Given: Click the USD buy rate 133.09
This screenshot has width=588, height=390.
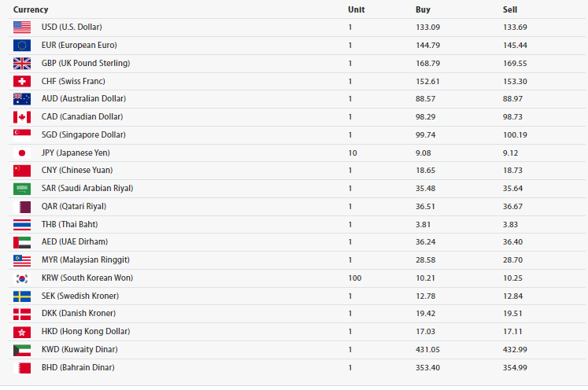Looking at the screenshot, I should [x=428, y=27].
